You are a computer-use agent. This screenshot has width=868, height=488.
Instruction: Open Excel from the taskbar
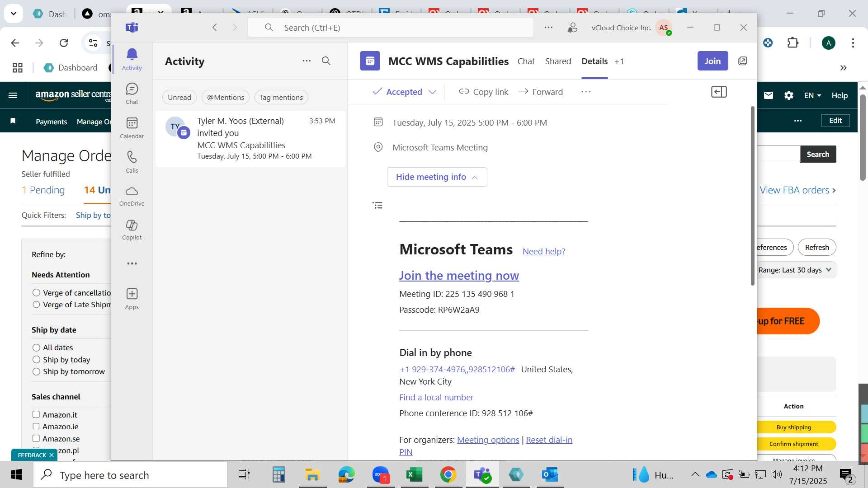click(x=414, y=475)
